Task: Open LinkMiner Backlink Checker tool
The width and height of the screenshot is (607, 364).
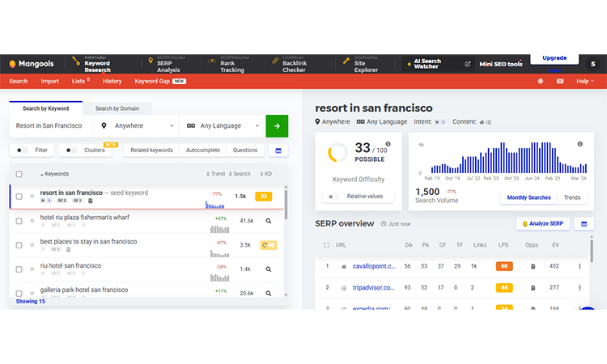Action: click(x=290, y=64)
